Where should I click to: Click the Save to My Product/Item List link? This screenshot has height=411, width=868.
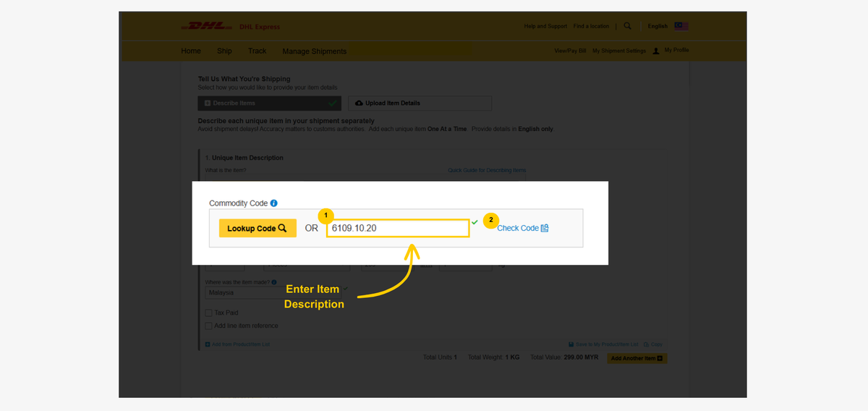[603, 344]
